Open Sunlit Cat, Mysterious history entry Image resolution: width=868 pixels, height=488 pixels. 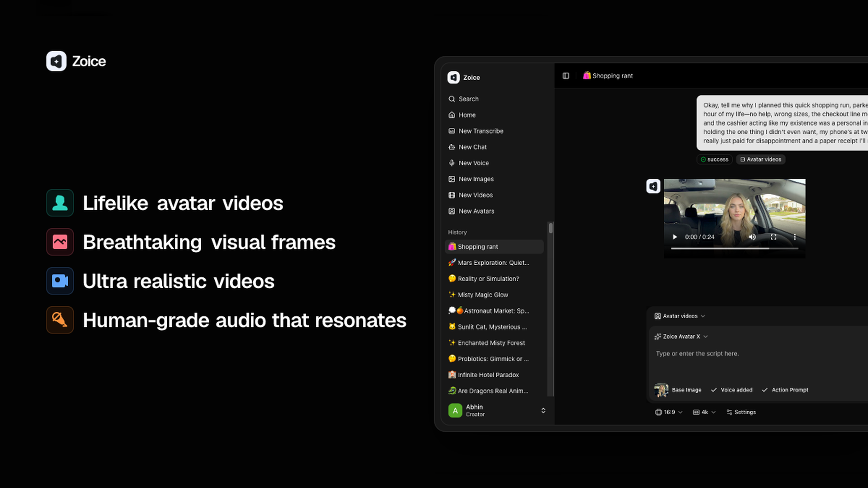click(x=494, y=327)
